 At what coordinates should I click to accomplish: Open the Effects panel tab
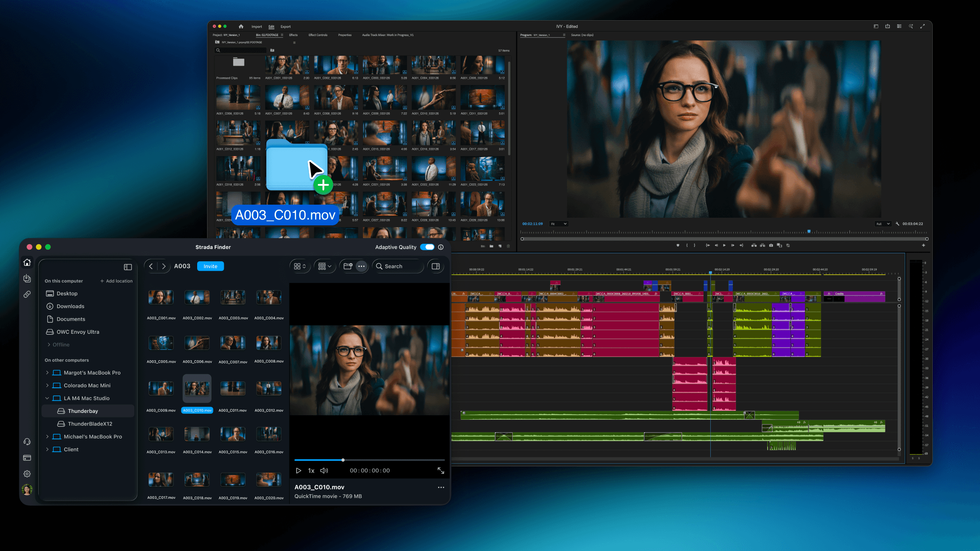click(293, 35)
